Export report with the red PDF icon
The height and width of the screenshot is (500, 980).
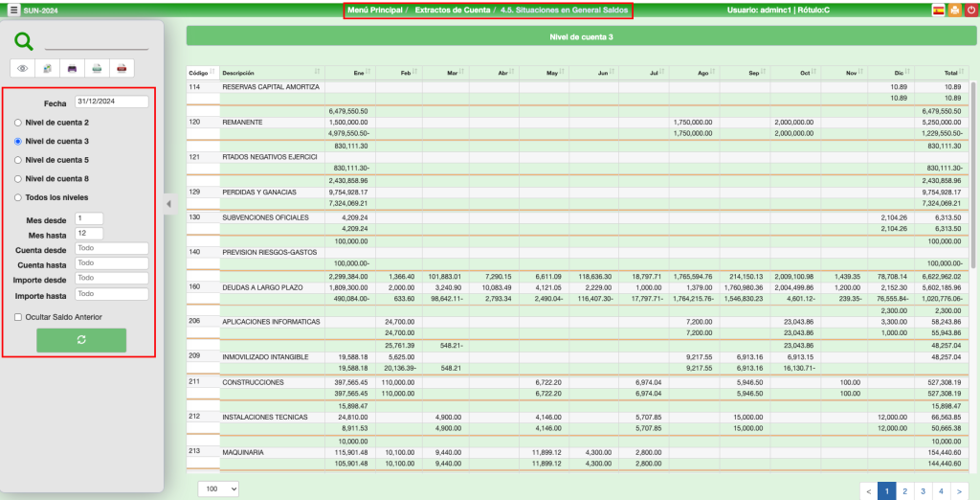pyautogui.click(x=122, y=68)
